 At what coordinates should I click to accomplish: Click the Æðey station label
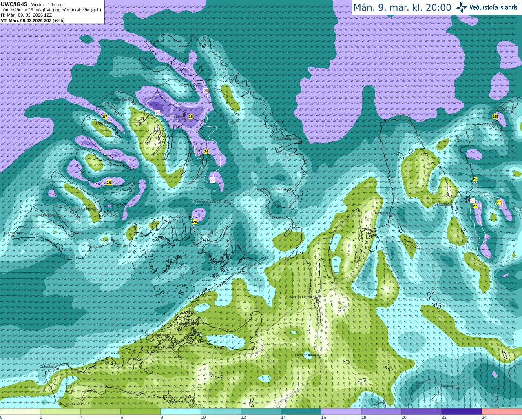pyautogui.click(x=180, y=117)
